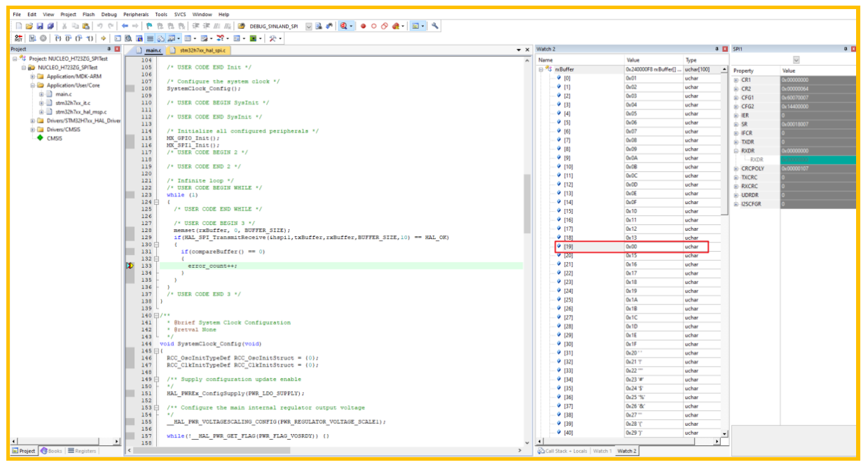
Task: Reset the CPU with RST icon
Action: [x=18, y=39]
